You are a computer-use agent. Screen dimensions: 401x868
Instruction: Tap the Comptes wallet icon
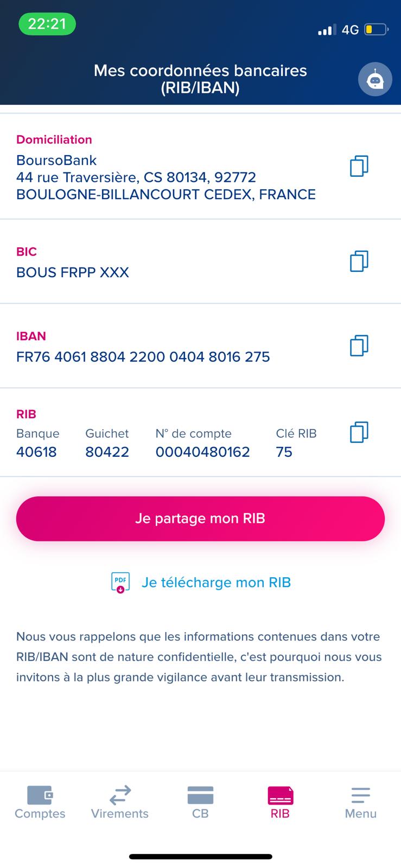[x=40, y=795]
